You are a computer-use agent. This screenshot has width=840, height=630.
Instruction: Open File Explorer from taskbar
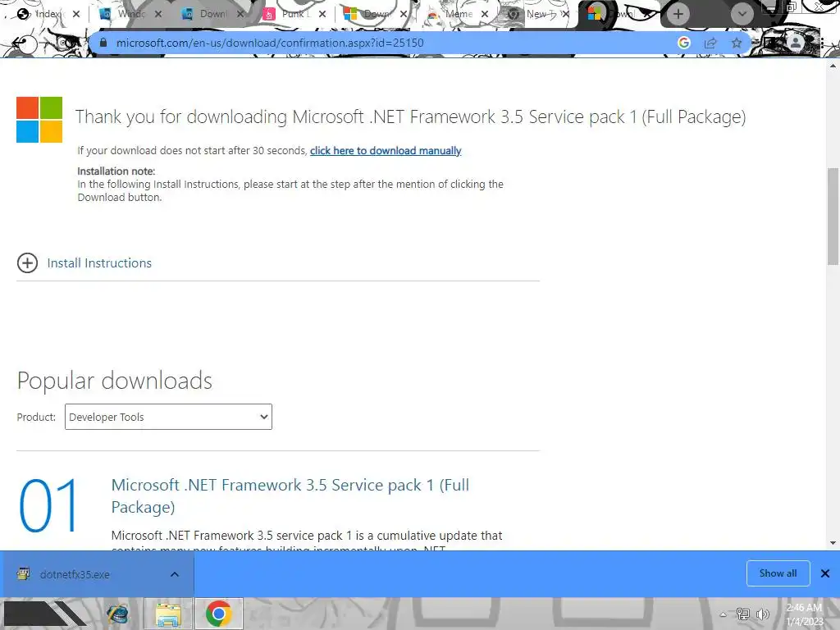[168, 614]
